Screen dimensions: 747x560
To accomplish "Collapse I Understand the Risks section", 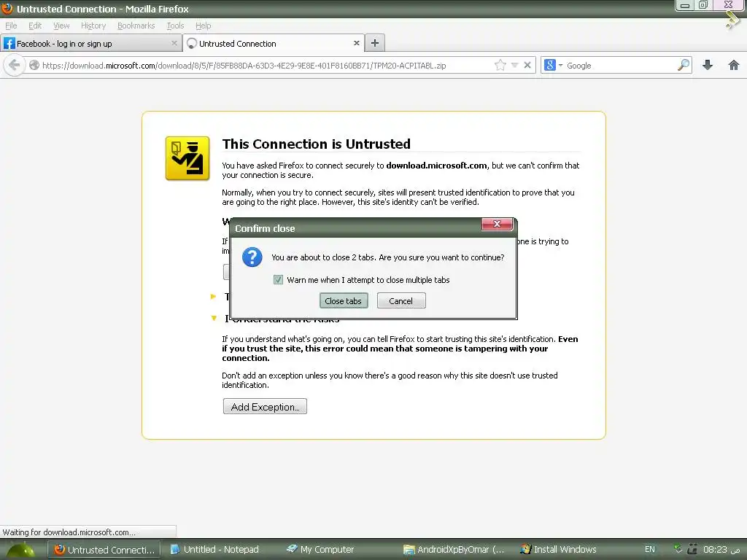I will (214, 318).
